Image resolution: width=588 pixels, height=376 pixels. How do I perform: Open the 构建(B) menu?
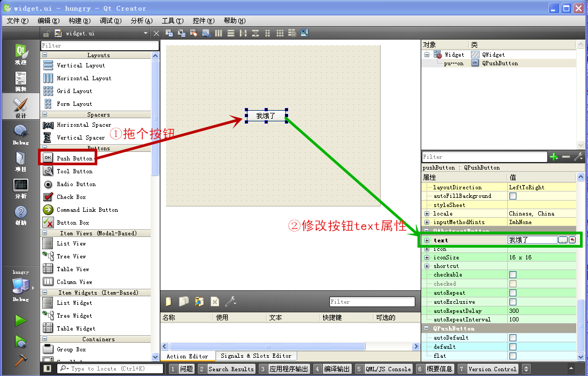click(80, 21)
